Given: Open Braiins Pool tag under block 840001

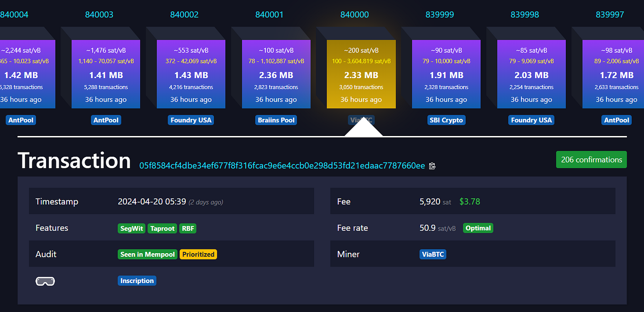Looking at the screenshot, I should [276, 120].
